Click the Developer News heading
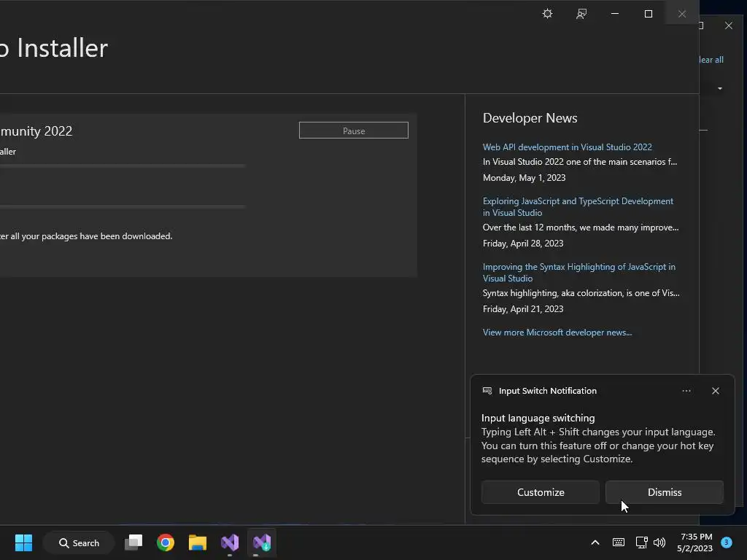The width and height of the screenshot is (747, 560). pyautogui.click(x=530, y=118)
